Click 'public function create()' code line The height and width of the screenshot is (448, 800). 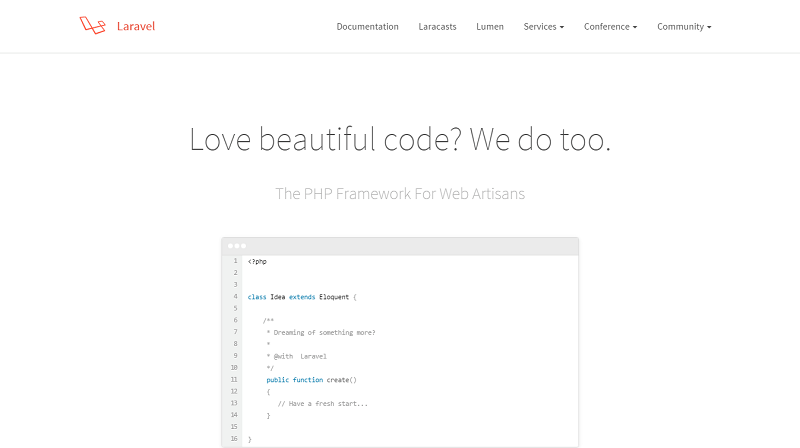(311, 380)
